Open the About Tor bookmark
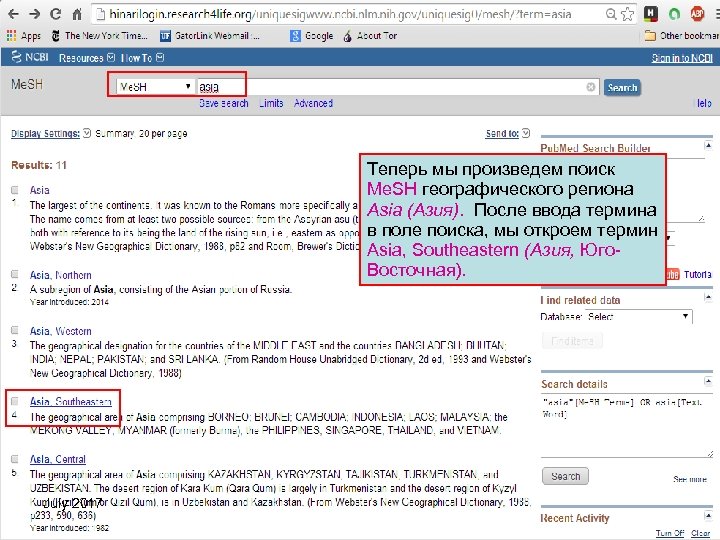 (370, 36)
